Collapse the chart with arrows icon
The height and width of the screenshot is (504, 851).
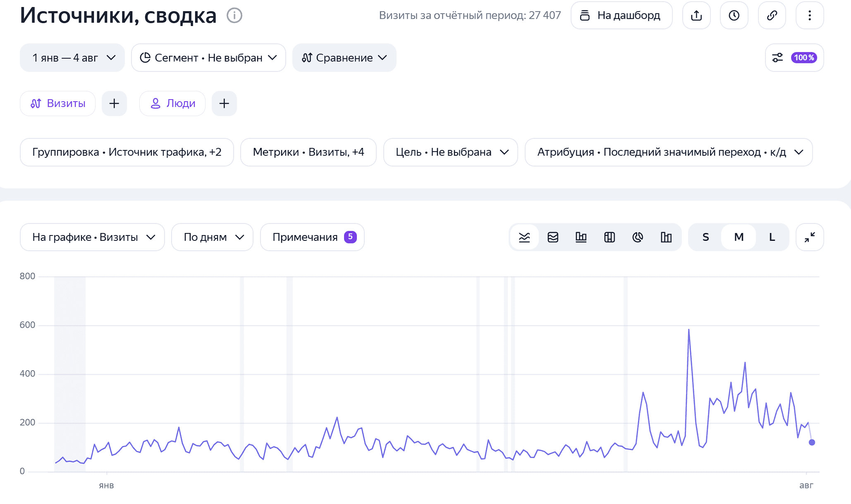(810, 237)
